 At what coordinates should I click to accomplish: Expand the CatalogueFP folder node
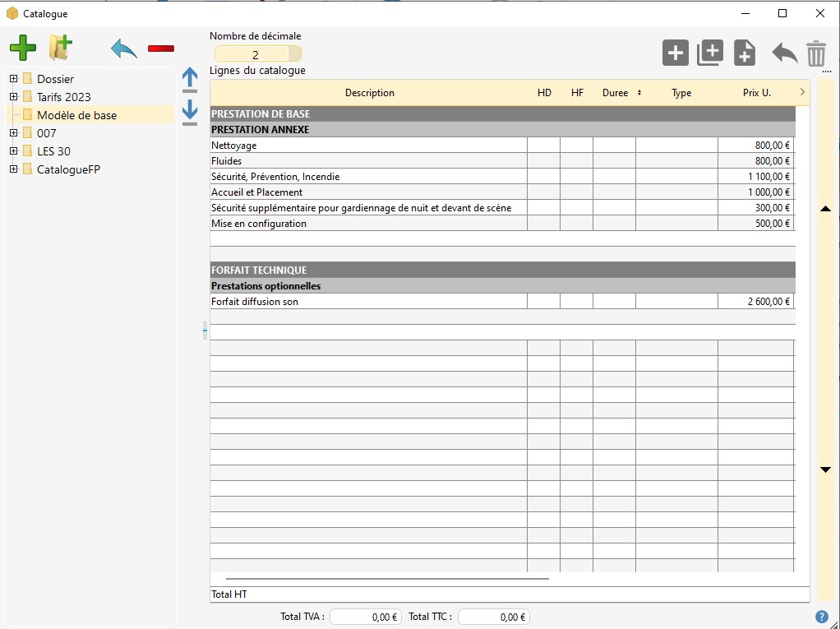tap(14, 169)
